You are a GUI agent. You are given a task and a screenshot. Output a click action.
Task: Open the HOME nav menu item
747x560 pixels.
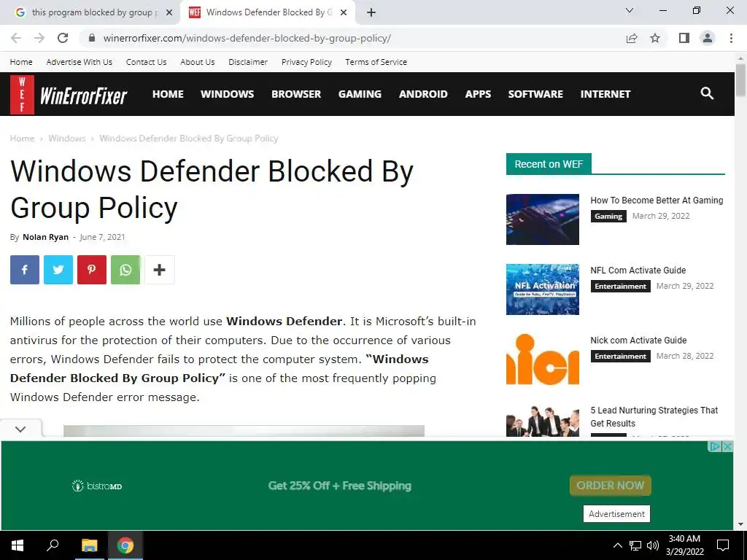pyautogui.click(x=168, y=94)
